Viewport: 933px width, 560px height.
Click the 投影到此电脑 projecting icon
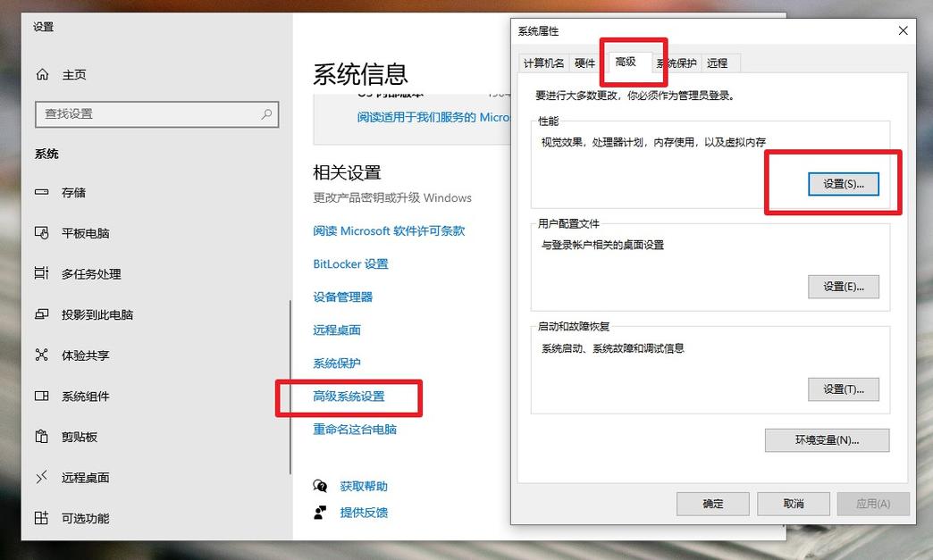42,313
